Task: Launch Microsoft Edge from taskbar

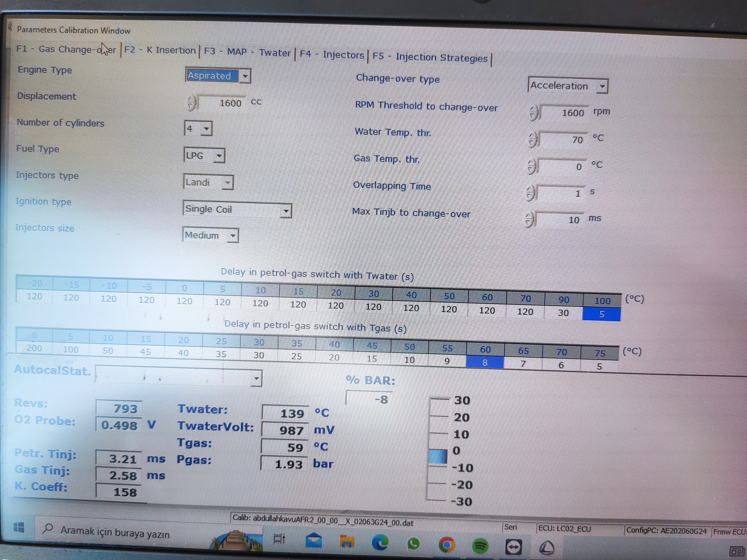Action: tap(380, 542)
